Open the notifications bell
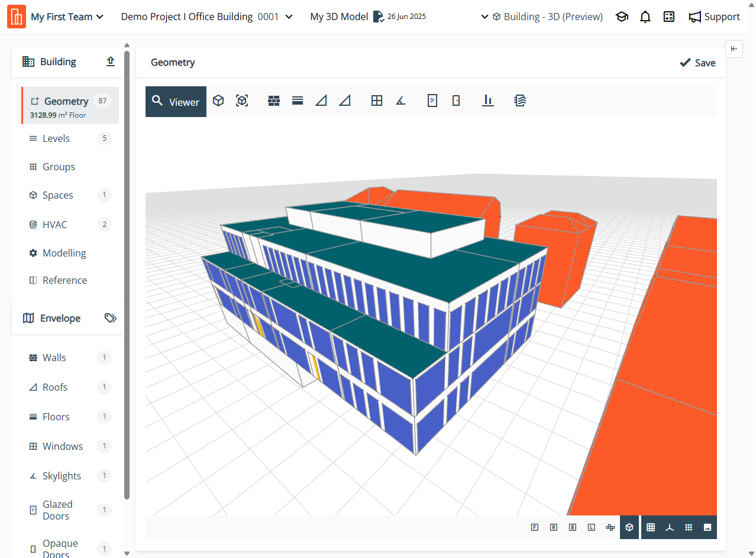The width and height of the screenshot is (756, 558). (645, 17)
